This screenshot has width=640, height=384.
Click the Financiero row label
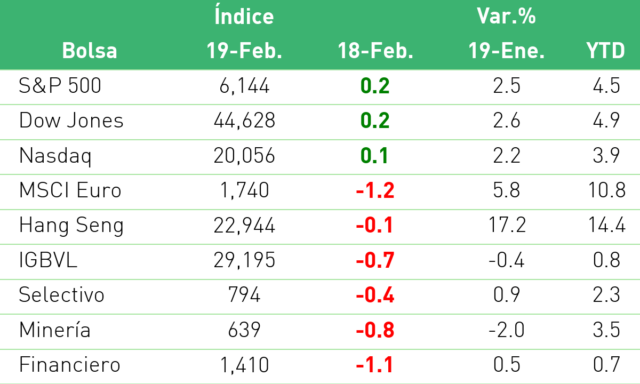click(69, 364)
